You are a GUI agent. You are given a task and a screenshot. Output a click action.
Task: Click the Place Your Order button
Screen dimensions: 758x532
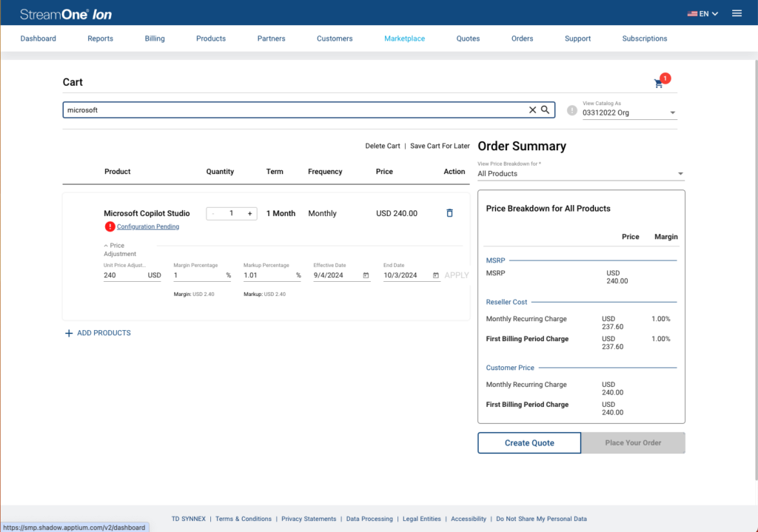(633, 442)
